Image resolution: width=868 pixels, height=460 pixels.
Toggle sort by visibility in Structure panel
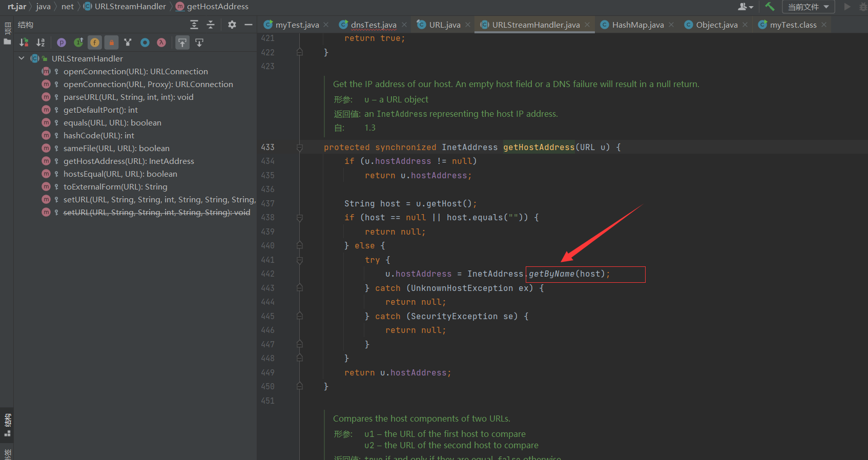24,43
